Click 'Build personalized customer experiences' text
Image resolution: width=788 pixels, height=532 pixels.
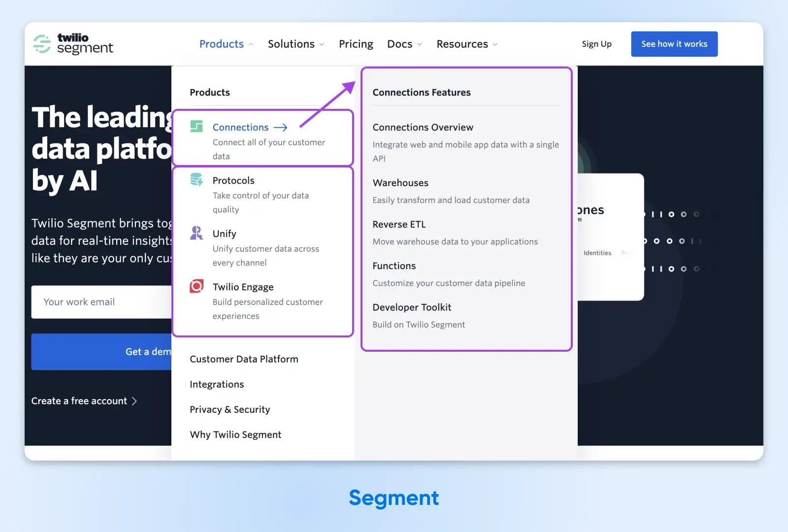268,309
